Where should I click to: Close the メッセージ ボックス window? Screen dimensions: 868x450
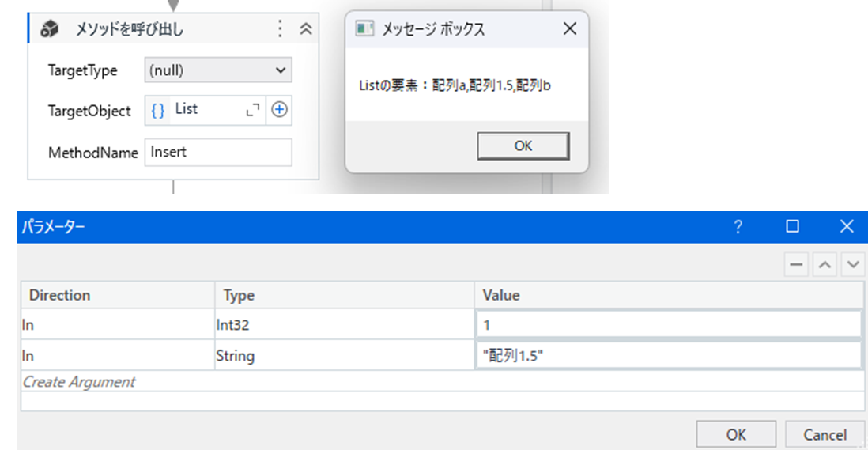point(568,30)
